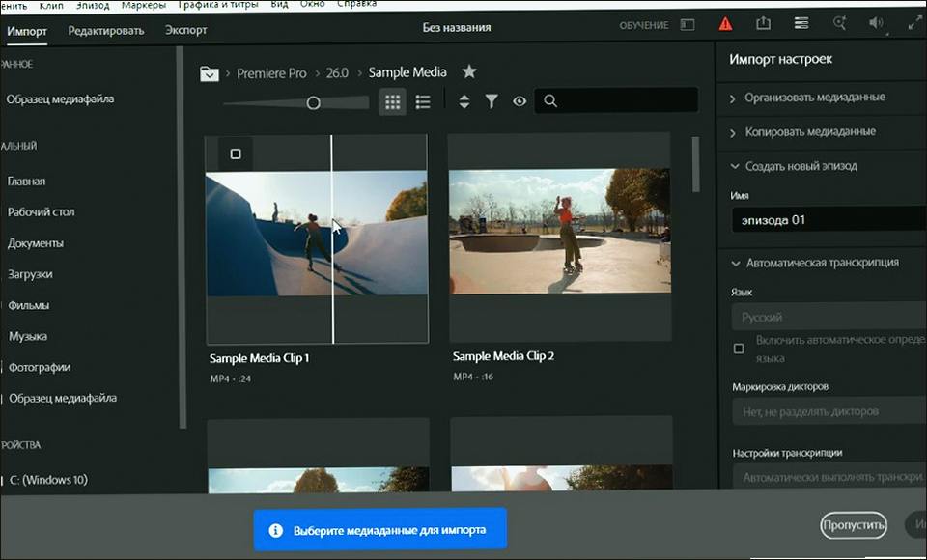
Task: Open the Экспорт tab
Action: click(185, 30)
